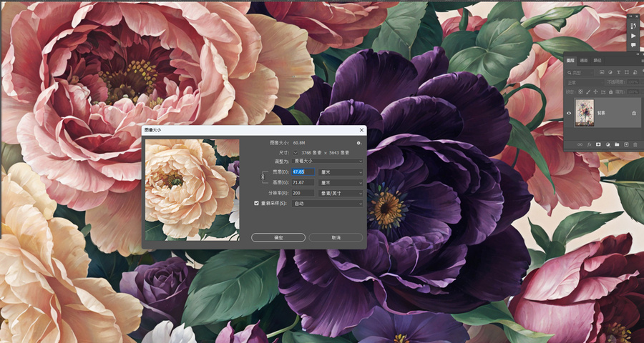Lock image pixels brush icon

588,92
